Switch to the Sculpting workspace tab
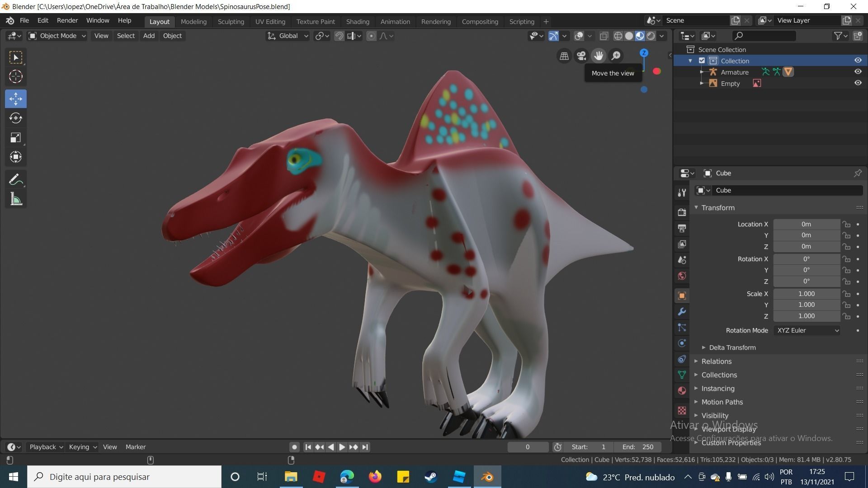The width and height of the screenshot is (868, 488). [231, 21]
